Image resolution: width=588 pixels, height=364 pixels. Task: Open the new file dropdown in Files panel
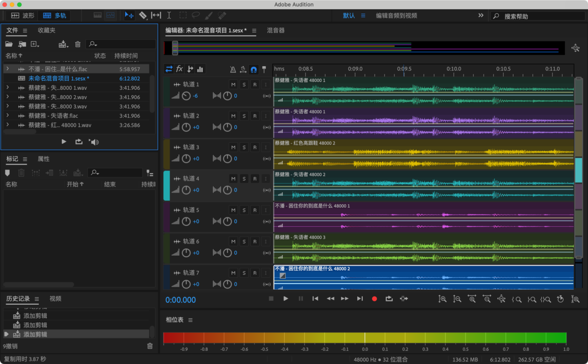(x=35, y=44)
